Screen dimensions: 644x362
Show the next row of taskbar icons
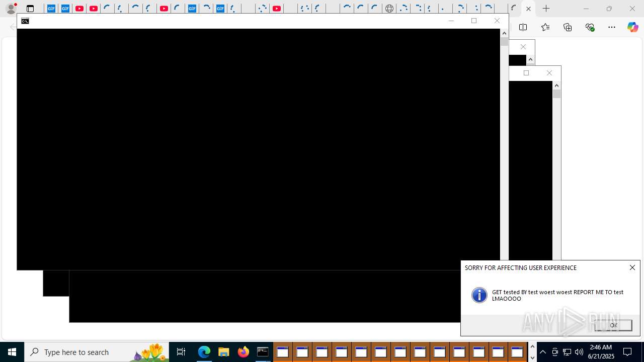[532, 357]
